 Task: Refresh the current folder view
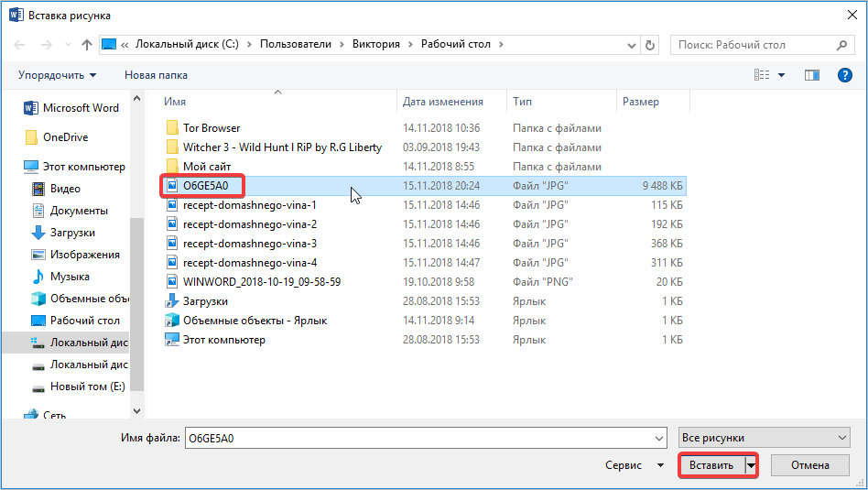(x=650, y=45)
